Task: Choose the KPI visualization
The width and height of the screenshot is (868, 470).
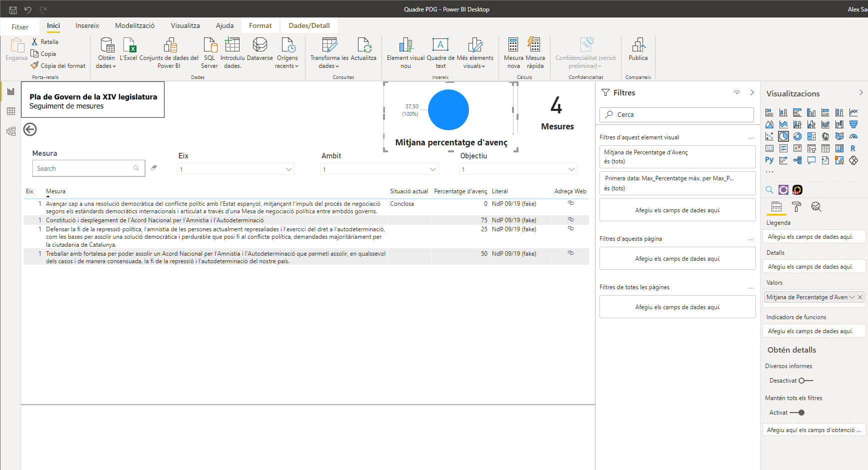Action: (797, 148)
